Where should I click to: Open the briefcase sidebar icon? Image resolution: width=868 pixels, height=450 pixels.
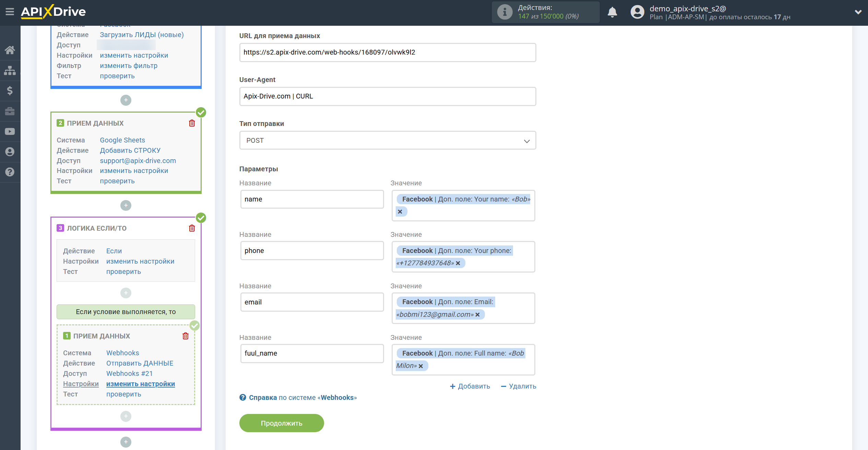pyautogui.click(x=10, y=111)
